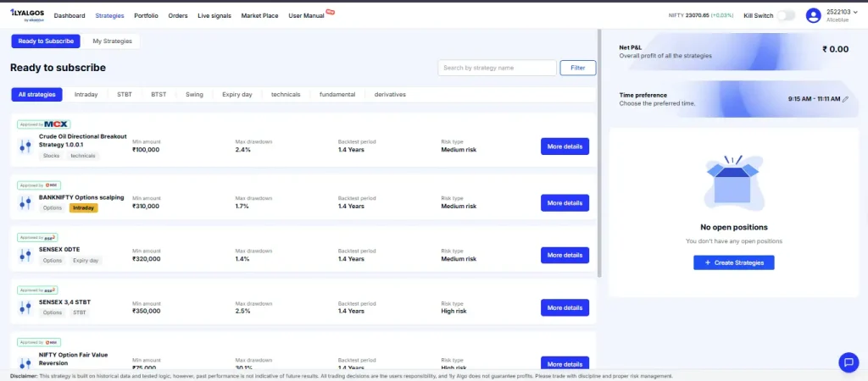Viewport: 868px width, 381px height.
Task: Click Crude Oil Directional Breakout Strategy title
Action: pos(83,141)
